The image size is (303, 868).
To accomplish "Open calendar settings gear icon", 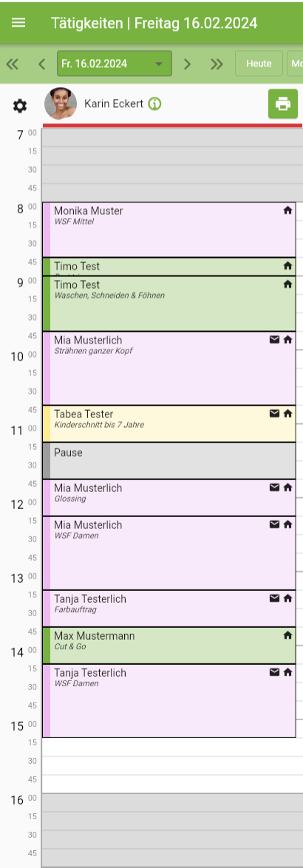I will [x=20, y=105].
